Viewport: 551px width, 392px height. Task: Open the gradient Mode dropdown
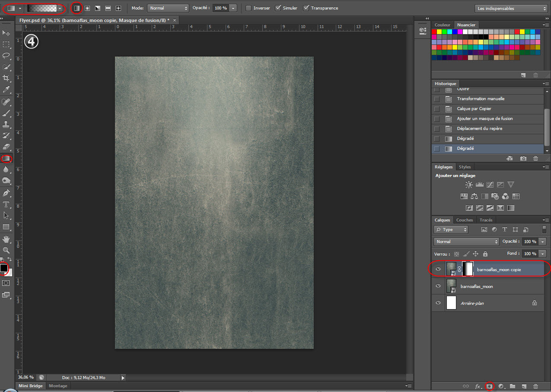click(168, 8)
